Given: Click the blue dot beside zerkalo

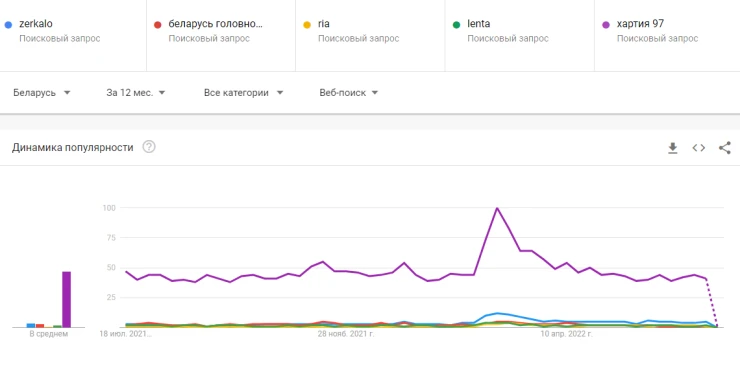Looking at the screenshot, I should tap(8, 25).
